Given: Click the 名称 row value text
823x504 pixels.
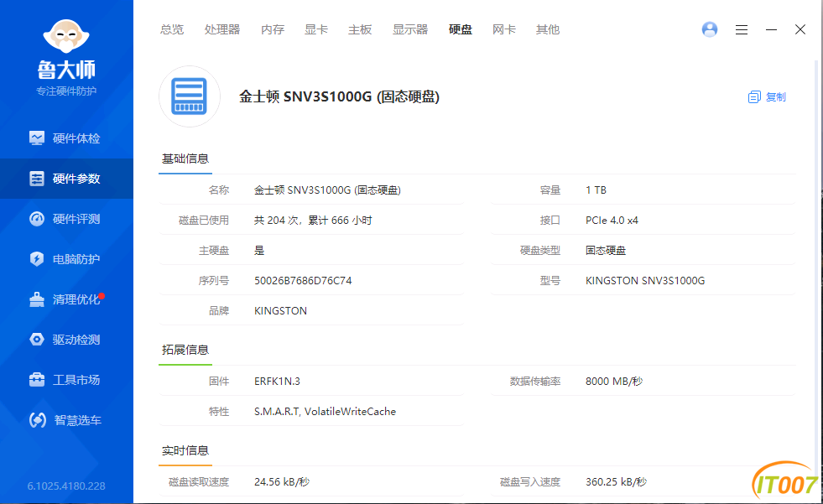Looking at the screenshot, I should [327, 190].
